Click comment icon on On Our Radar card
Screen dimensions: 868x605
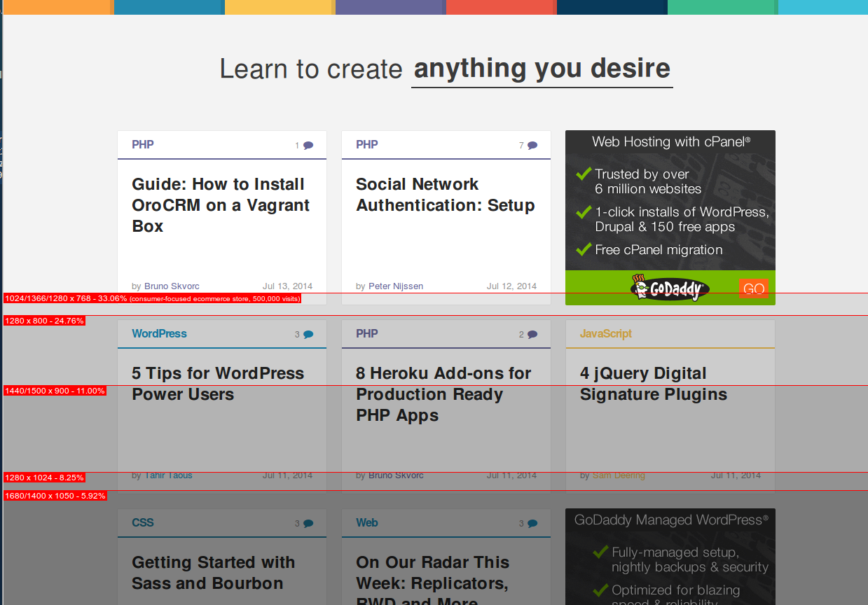[x=532, y=524]
